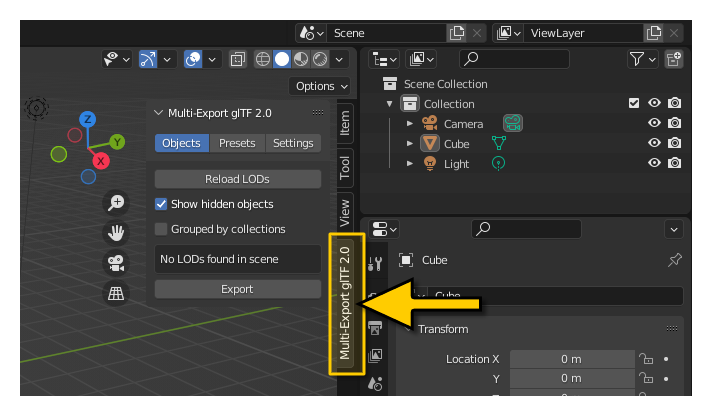Open the Multi-Export glTF 2.0 sidebar tab
712x416 pixels.
[x=345, y=303]
